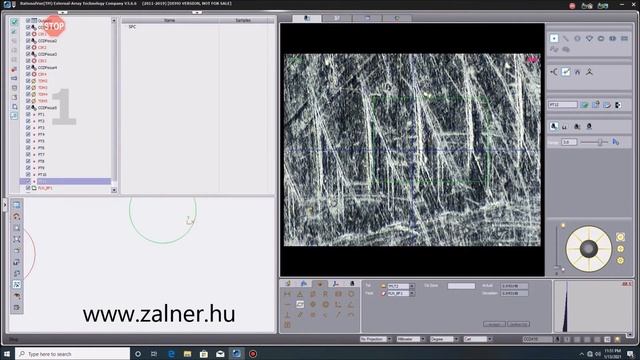
Task: Click the vertical slider left of joystick
Action: coord(557,248)
